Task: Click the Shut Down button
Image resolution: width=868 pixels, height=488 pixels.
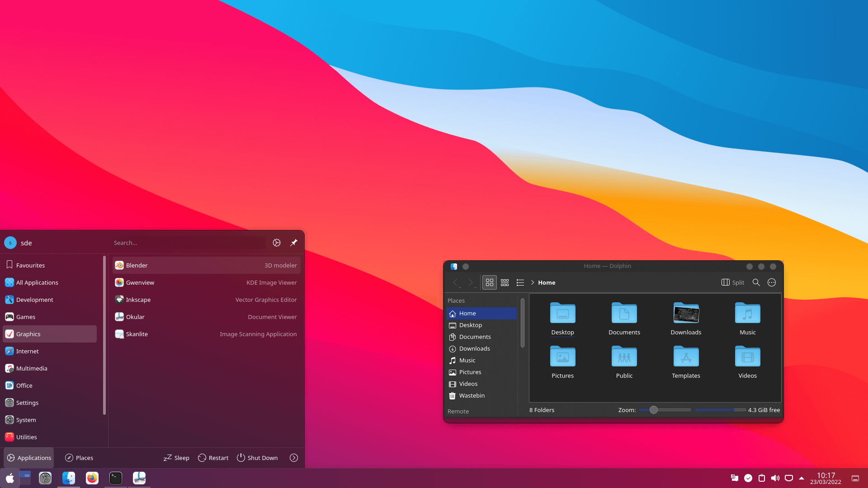Action: click(x=257, y=458)
